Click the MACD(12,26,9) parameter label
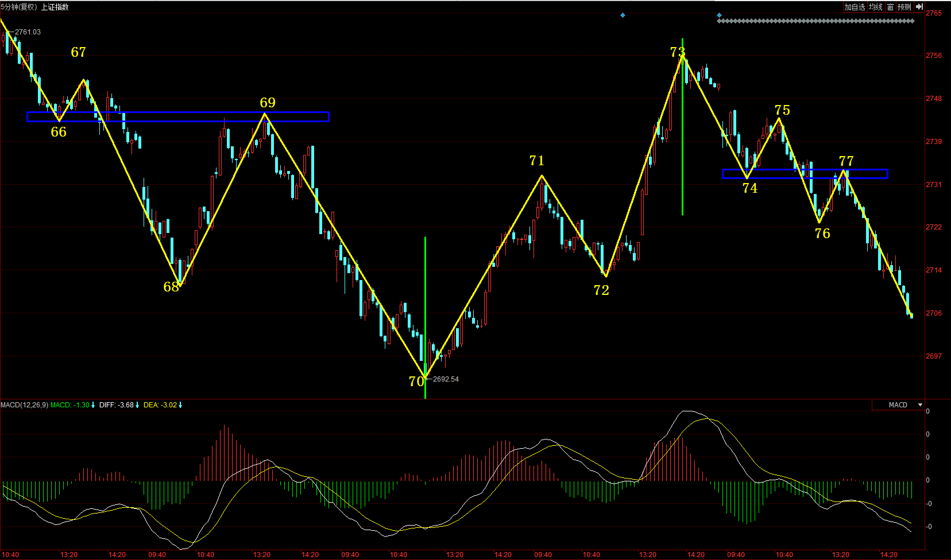This screenshot has width=951, height=560. 24,405
